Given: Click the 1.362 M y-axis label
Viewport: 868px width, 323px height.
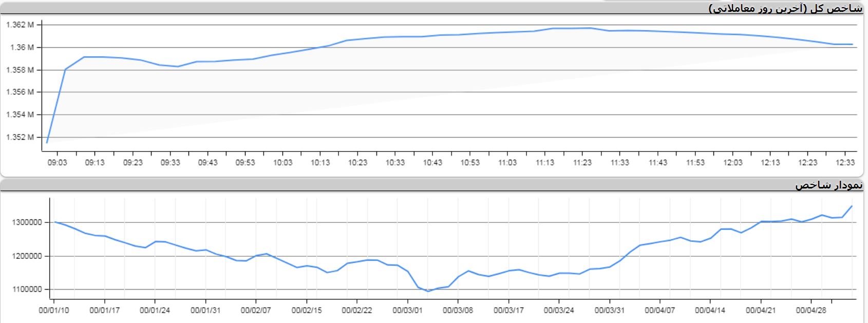Looking at the screenshot, I should coord(20,25).
